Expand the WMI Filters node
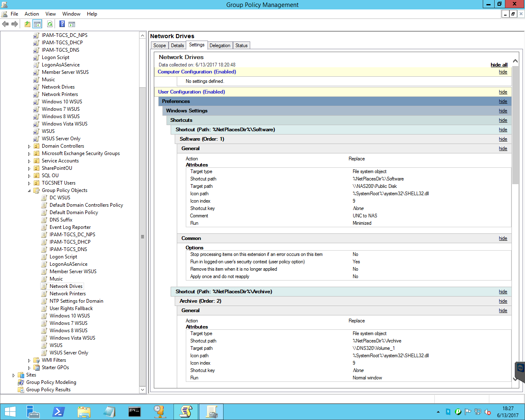 (x=29, y=361)
